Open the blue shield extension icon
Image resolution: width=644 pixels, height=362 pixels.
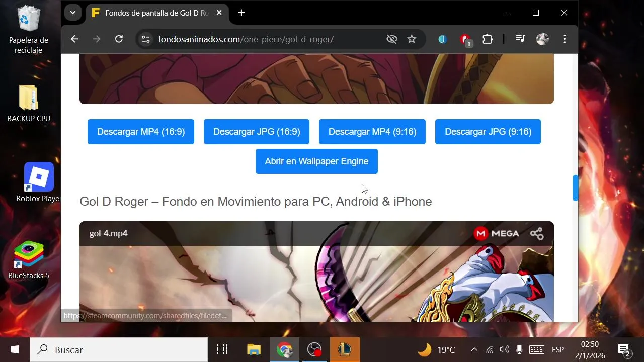(x=442, y=39)
